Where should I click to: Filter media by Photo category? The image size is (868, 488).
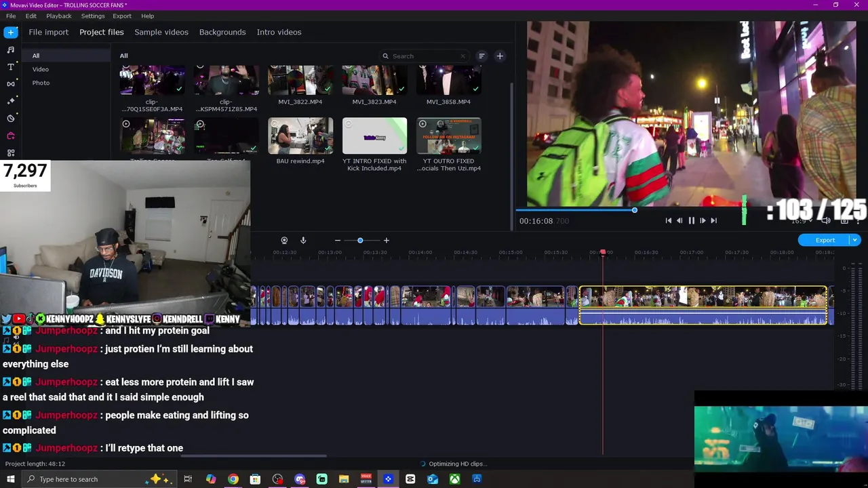click(x=41, y=83)
